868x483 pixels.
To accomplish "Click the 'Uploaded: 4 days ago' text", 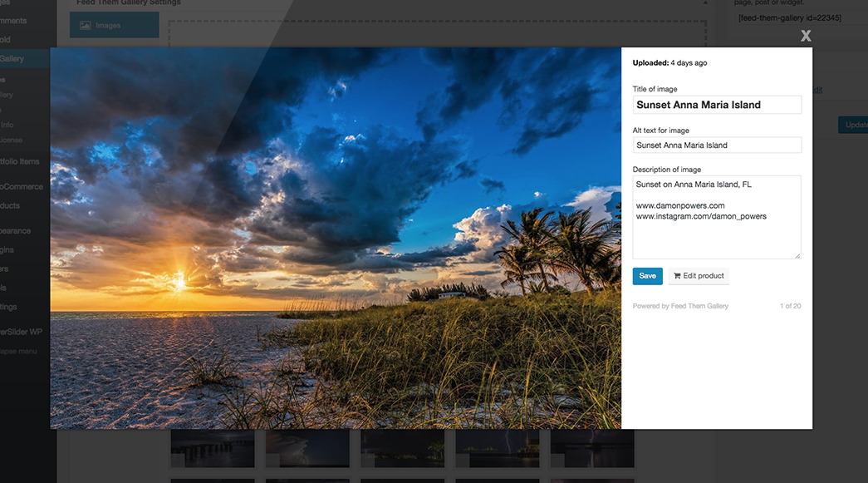I will tap(669, 63).
